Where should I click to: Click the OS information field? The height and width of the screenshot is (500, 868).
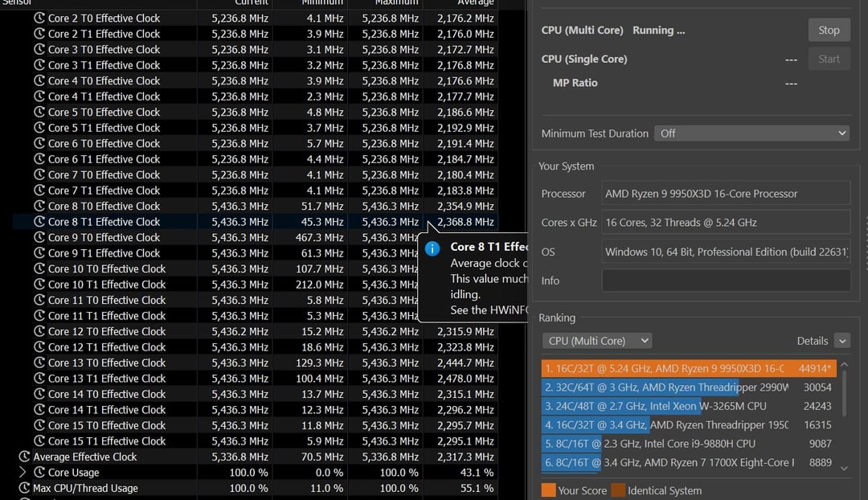point(726,252)
